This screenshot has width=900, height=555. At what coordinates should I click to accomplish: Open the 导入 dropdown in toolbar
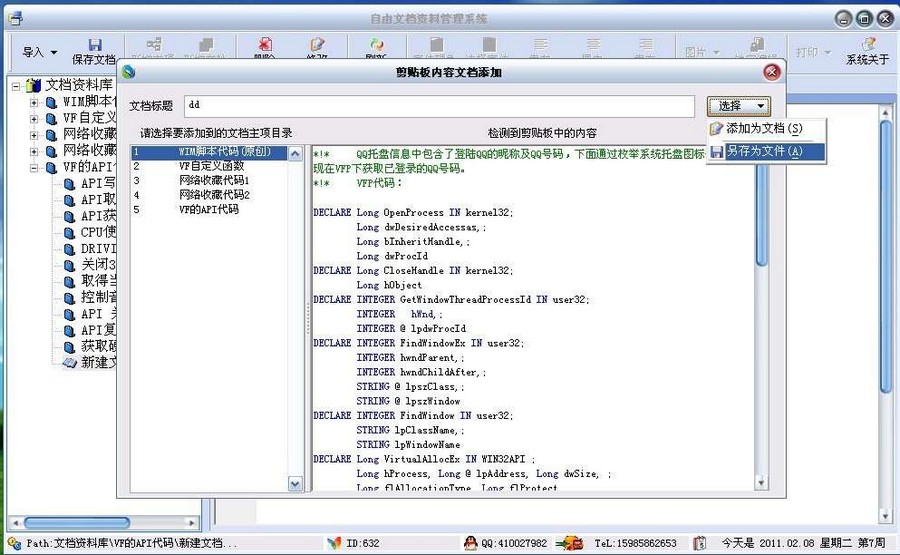pos(40,52)
